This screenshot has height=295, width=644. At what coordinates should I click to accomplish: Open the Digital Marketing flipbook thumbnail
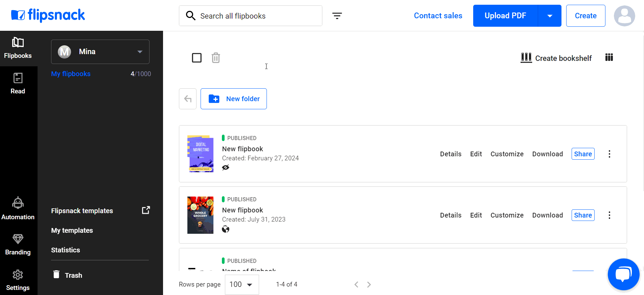tap(201, 154)
